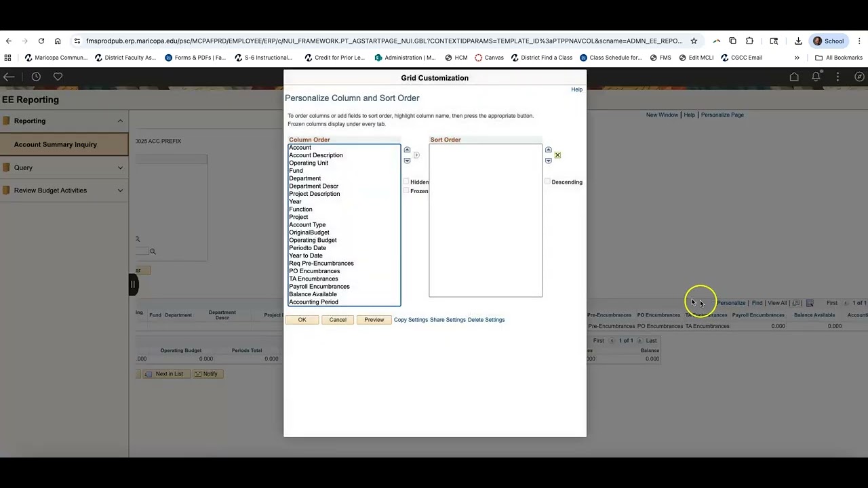Open Favorites heart icon
The width and height of the screenshot is (868, 488).
click(58, 77)
